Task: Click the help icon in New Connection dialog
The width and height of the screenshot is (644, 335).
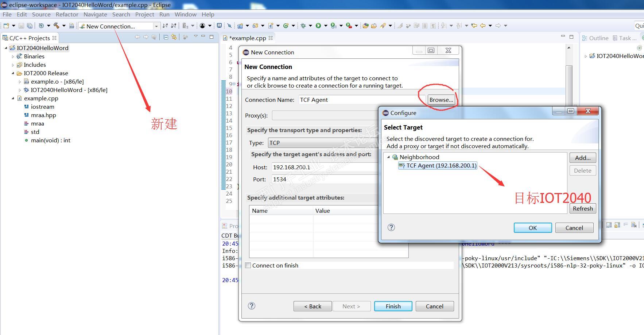Action: [252, 306]
